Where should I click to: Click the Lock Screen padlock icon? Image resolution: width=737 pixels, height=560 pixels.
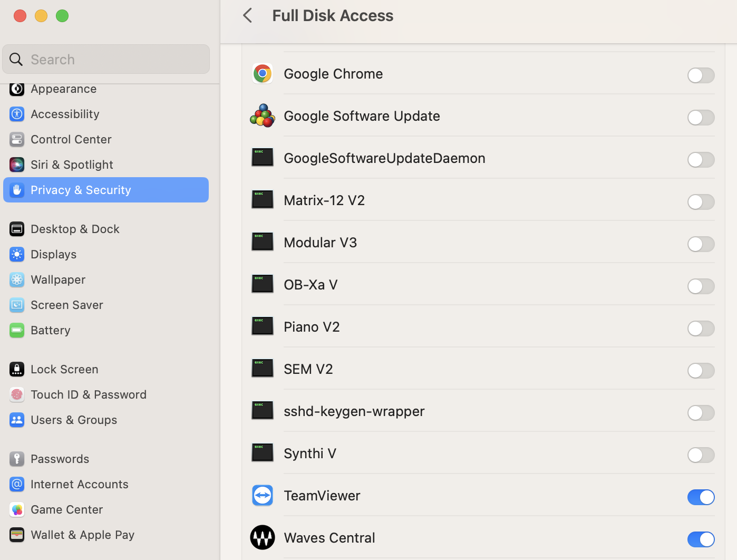17,369
